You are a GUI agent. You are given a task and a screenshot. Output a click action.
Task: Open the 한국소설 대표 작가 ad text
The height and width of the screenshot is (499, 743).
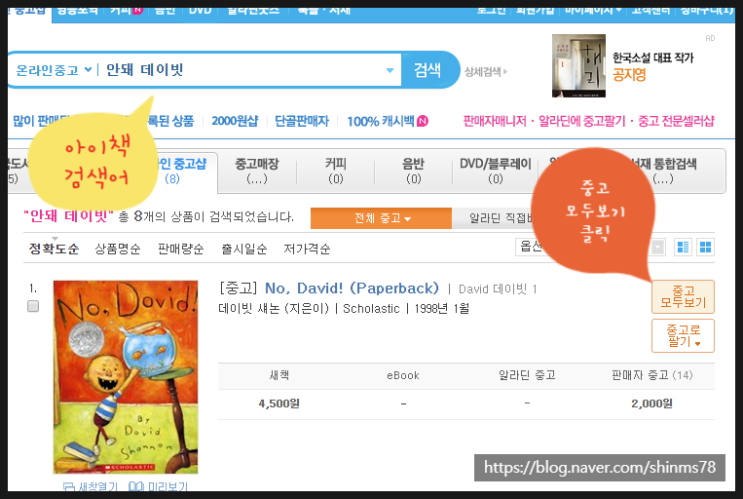pos(652,58)
